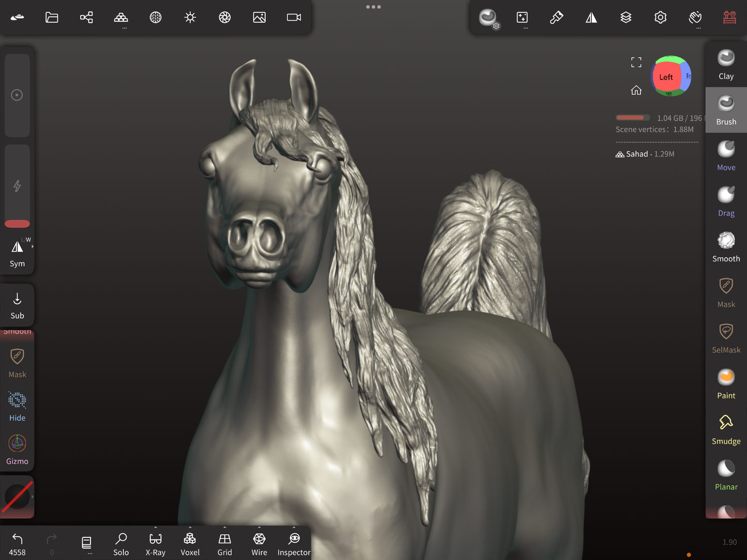This screenshot has height=560, width=747.
Task: Choose the Drag tool
Action: [726, 201]
